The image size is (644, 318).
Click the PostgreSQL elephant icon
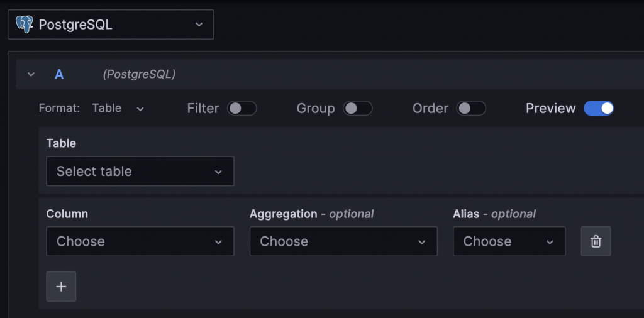(25, 25)
